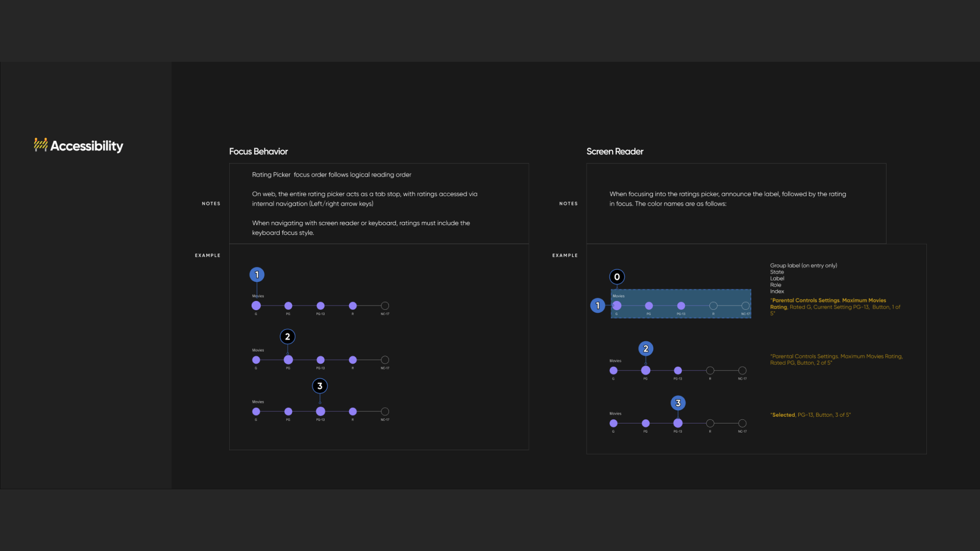The width and height of the screenshot is (980, 551).
Task: Click the NOTES label beside Focus Behavior panel
Action: 211,203
